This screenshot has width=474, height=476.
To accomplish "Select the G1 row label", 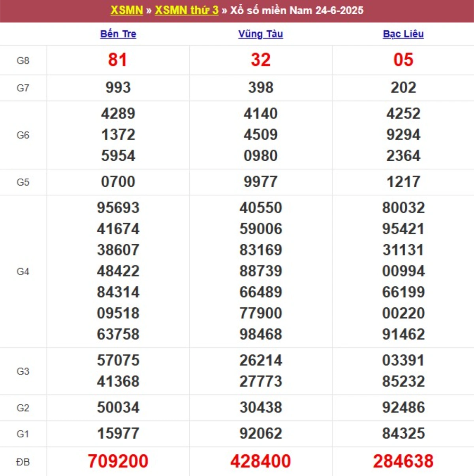I will click(x=23, y=434).
